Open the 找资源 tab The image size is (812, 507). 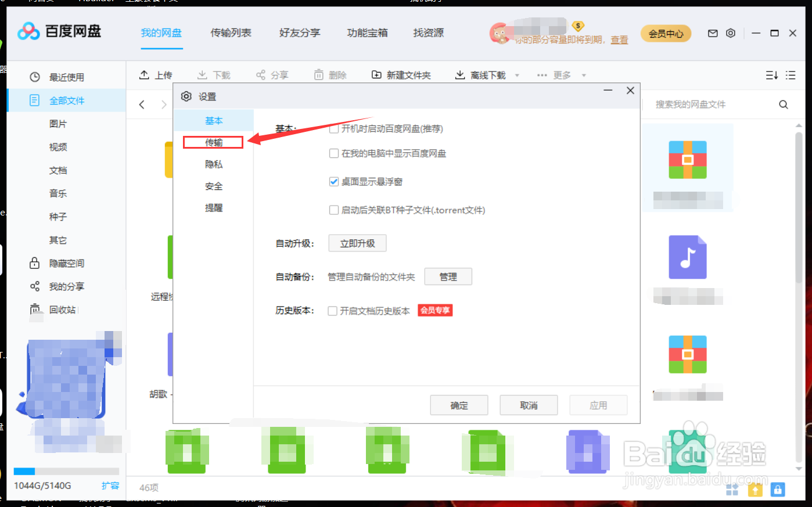pos(429,33)
